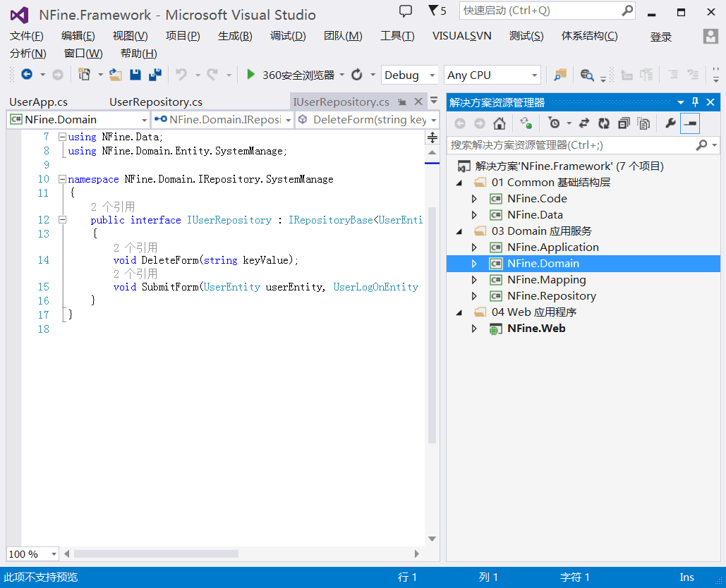Start debugging with the green play icon

[250, 74]
